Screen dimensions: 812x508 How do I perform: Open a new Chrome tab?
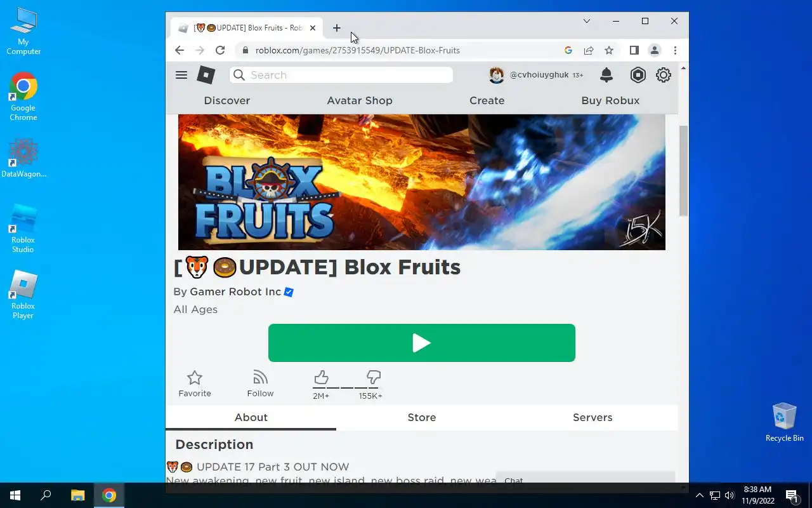pyautogui.click(x=337, y=28)
